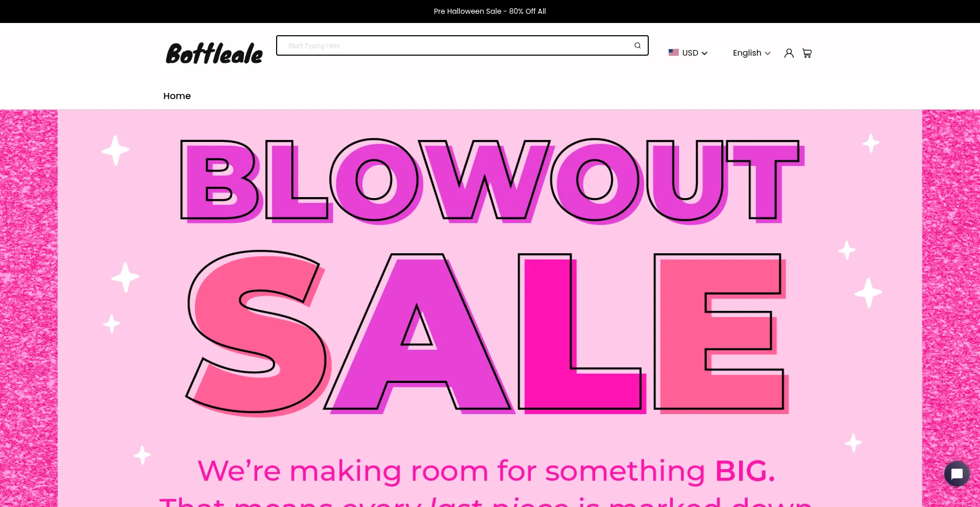Click the letter S in SALE
The image size is (980, 507).
point(258,333)
